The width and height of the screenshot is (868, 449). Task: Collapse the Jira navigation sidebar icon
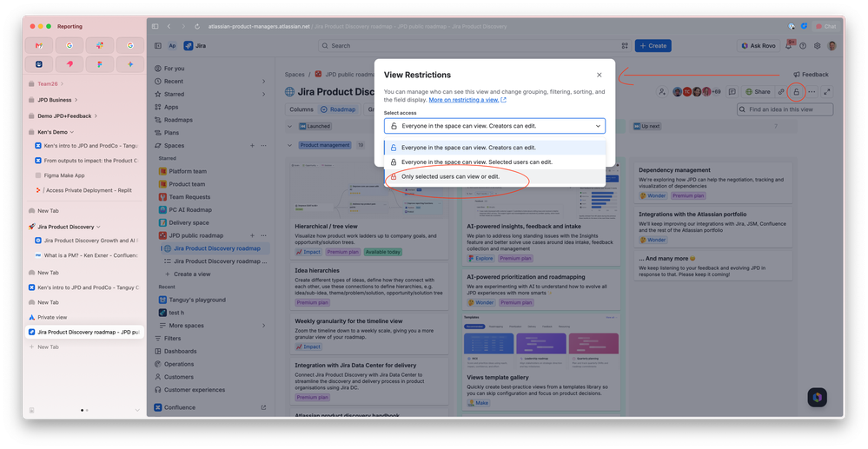pos(158,46)
